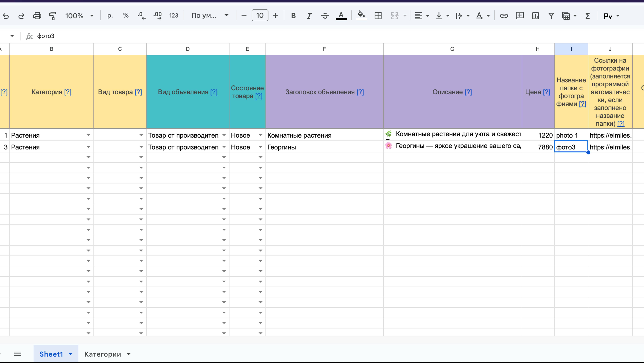
Task: Insert a chart
Action: coord(535,16)
